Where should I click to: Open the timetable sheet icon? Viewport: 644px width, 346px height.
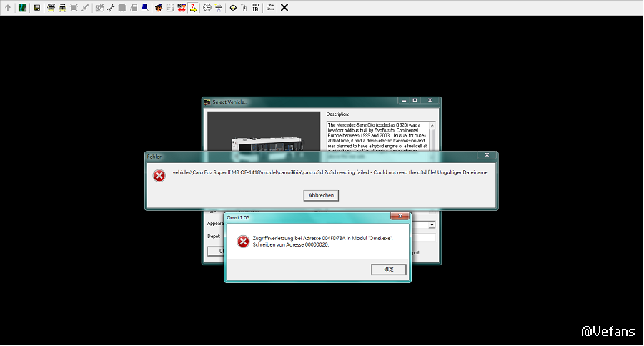click(x=170, y=7)
